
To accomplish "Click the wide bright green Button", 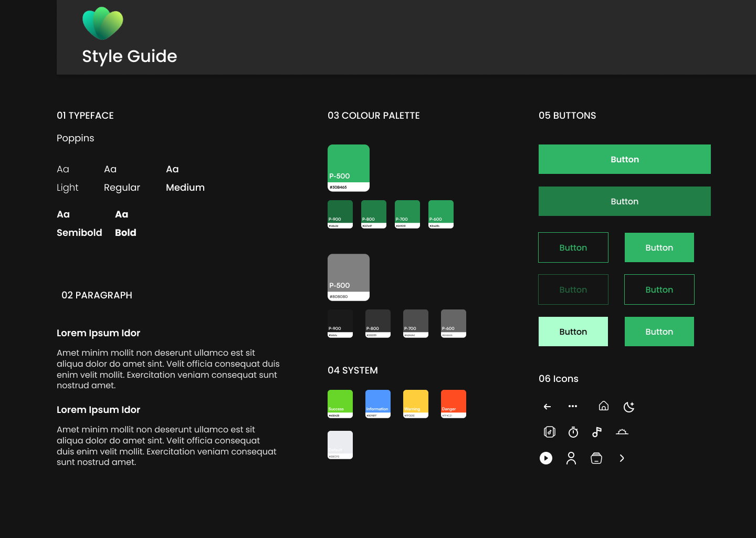I will (625, 159).
